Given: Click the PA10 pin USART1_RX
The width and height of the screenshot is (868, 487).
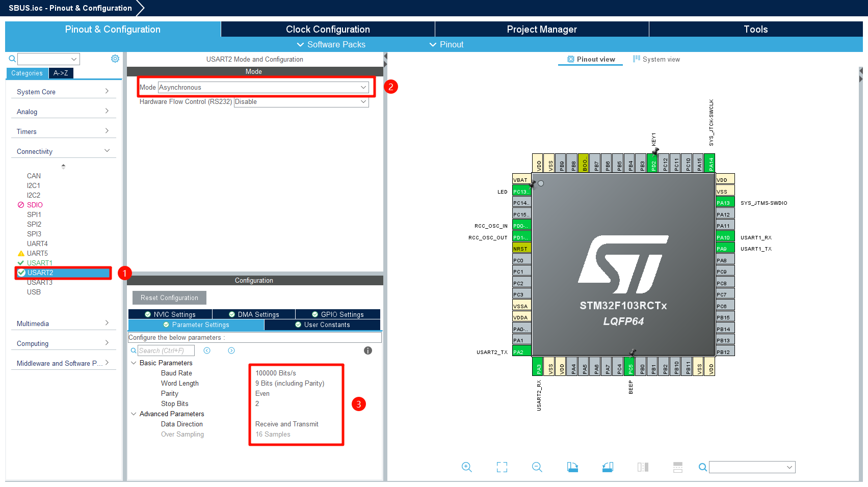Looking at the screenshot, I should tap(725, 237).
